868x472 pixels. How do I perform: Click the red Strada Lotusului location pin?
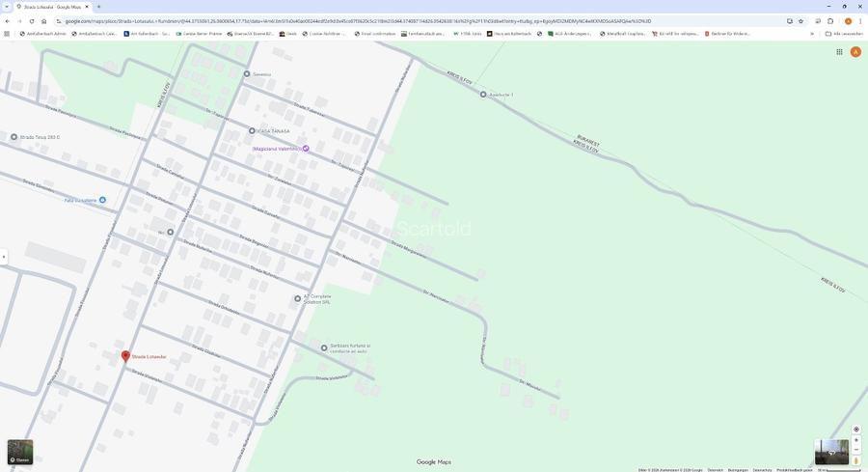pyautogui.click(x=125, y=356)
